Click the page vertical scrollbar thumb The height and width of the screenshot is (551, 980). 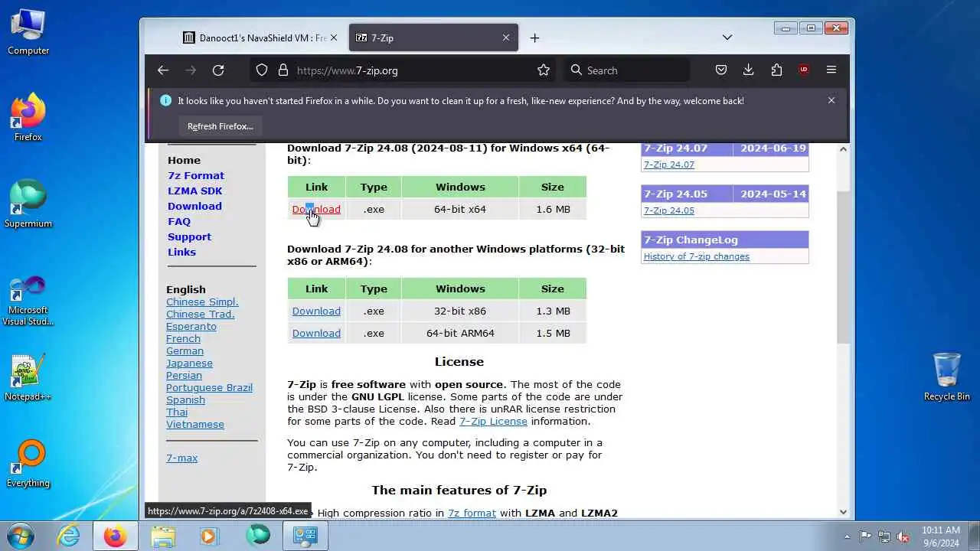click(843, 266)
